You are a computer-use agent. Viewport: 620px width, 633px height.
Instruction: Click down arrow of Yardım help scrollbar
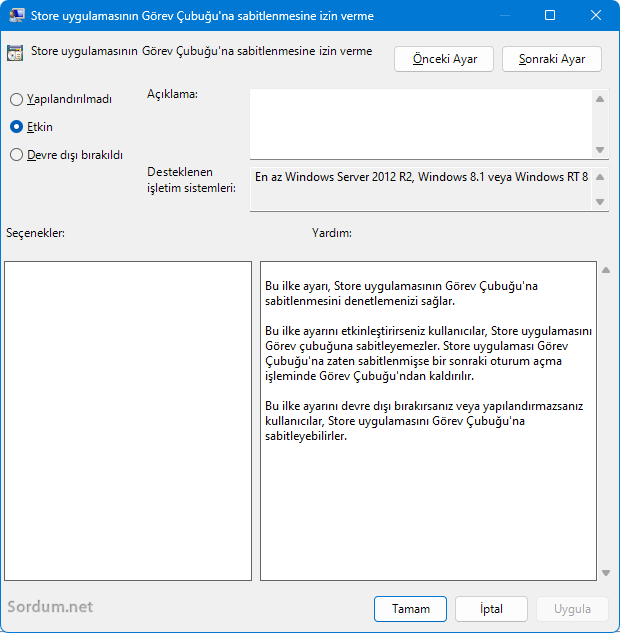coord(606,572)
